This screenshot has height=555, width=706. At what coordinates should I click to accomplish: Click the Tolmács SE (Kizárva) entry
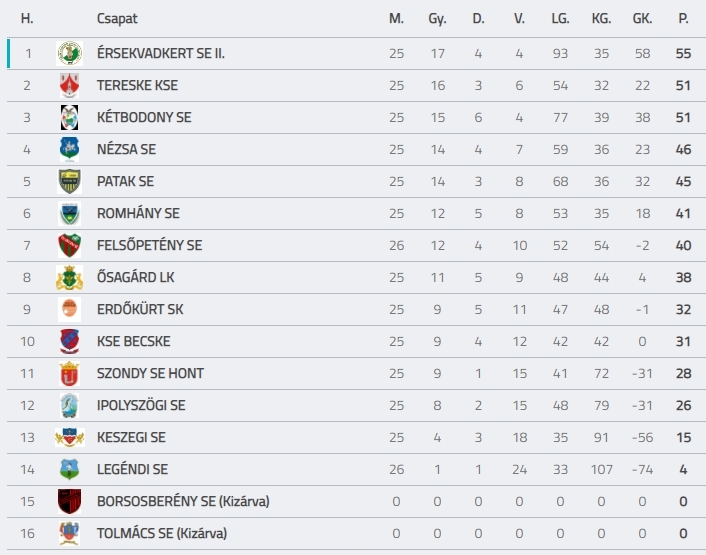(x=162, y=533)
